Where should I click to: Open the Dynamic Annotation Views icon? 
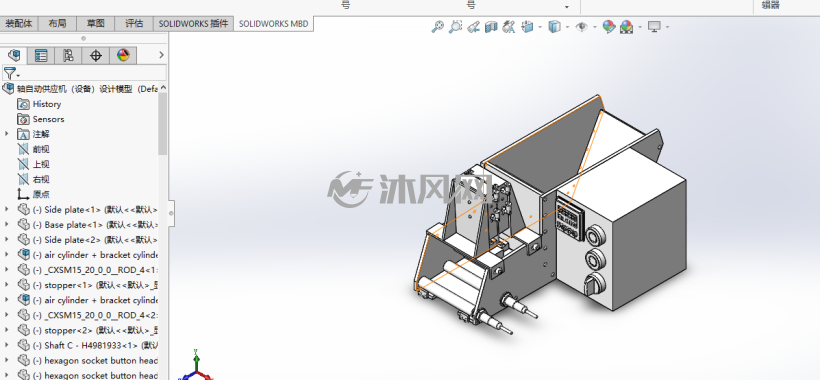(508, 27)
